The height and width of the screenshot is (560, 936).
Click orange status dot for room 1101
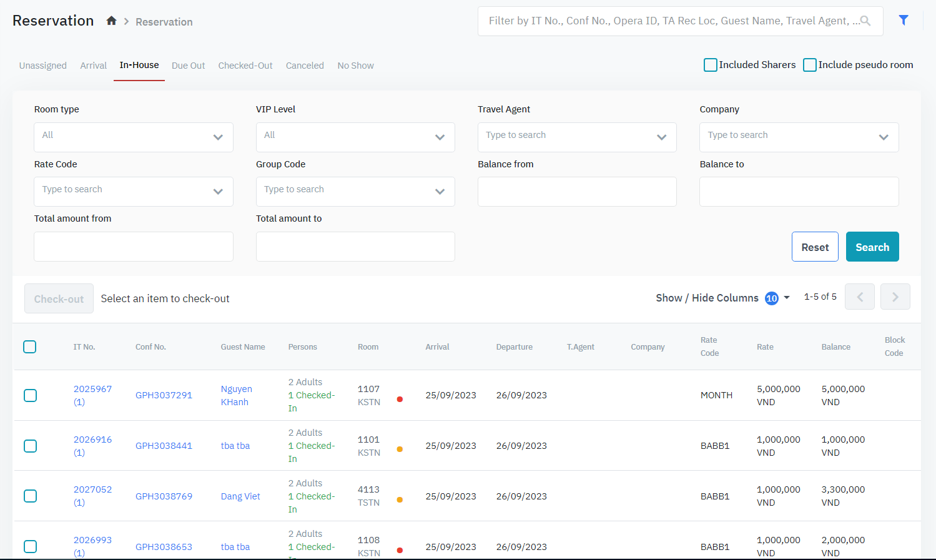(400, 449)
